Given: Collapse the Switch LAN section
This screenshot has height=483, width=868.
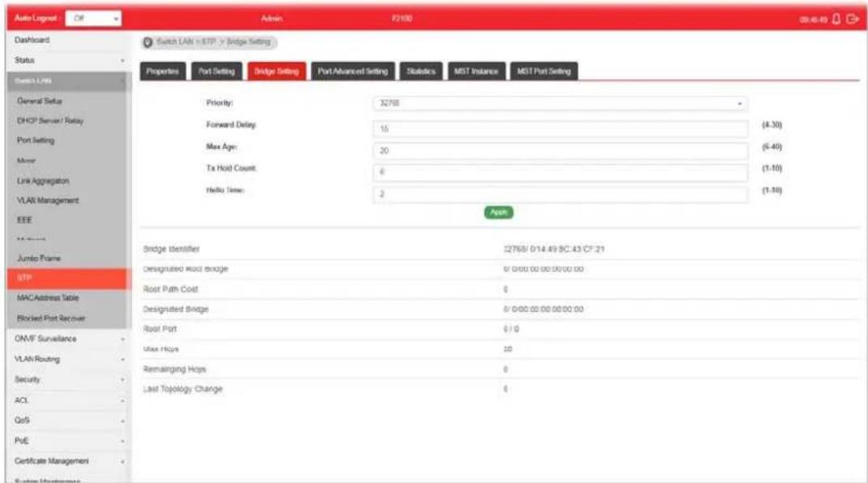Looking at the screenshot, I should 69,81.
